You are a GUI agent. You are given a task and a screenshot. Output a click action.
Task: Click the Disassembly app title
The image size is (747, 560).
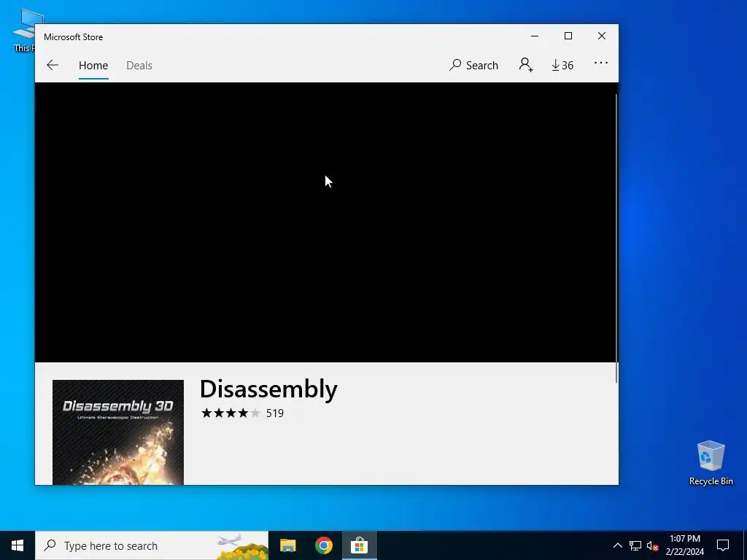[x=268, y=389]
